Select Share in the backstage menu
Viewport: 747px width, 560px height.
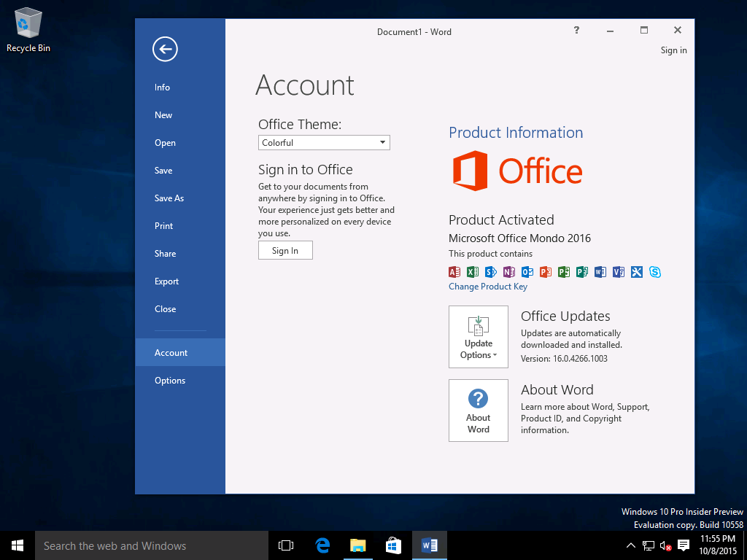pos(180,253)
